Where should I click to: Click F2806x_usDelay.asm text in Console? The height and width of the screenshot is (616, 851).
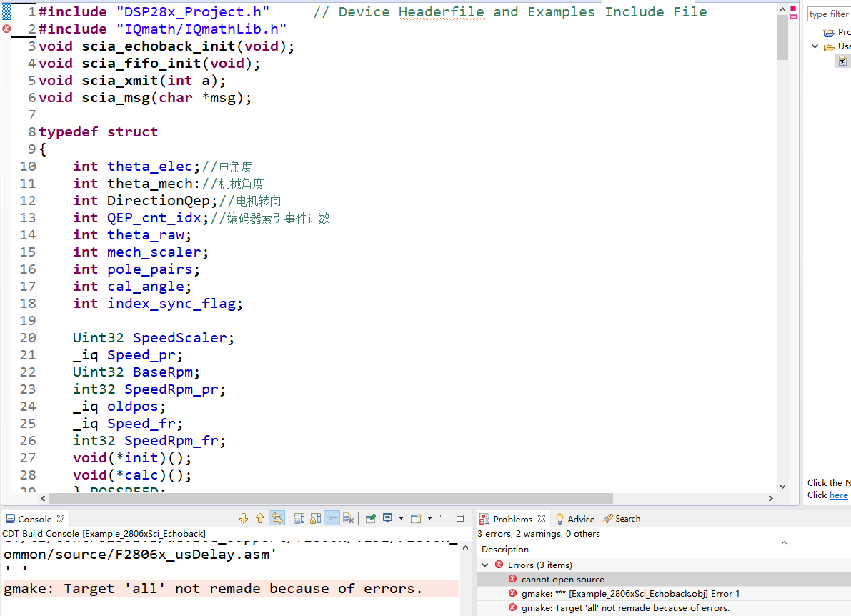192,555
